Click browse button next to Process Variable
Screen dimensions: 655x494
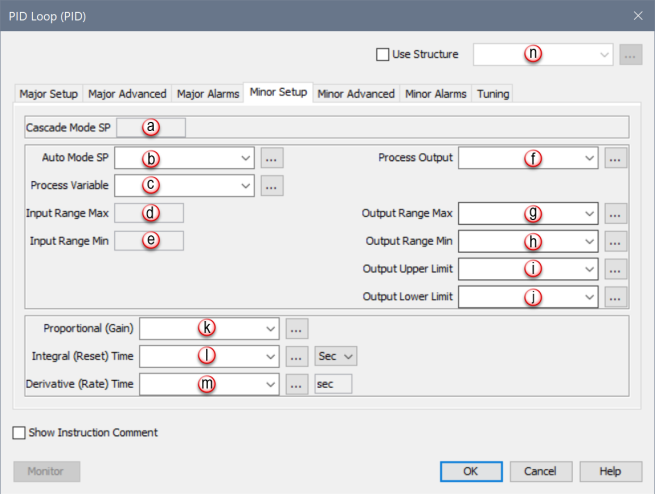(273, 185)
